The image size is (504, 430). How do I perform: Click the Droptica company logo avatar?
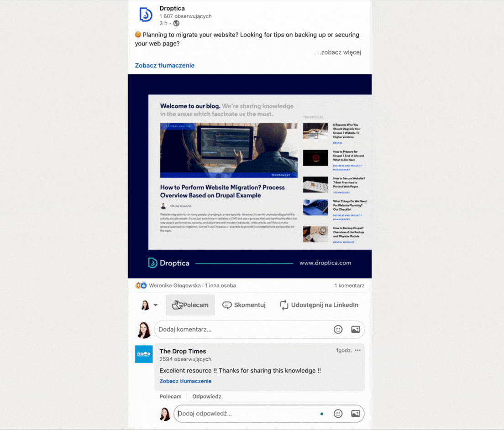coord(146,15)
